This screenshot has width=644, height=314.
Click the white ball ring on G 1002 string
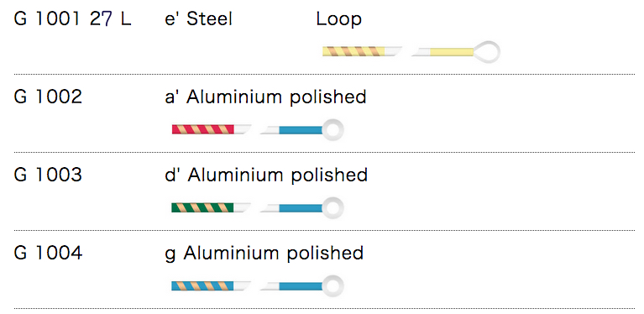pos(332,129)
